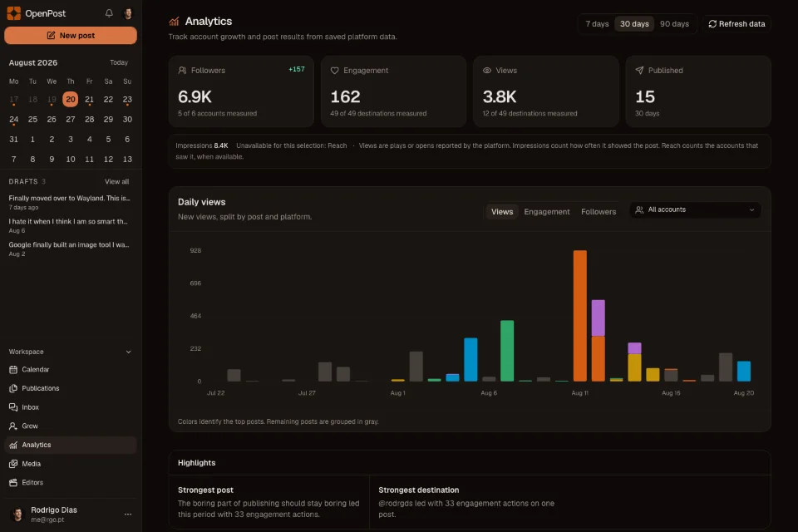Image resolution: width=798 pixels, height=532 pixels.
Task: Click Refresh data button
Action: point(736,24)
